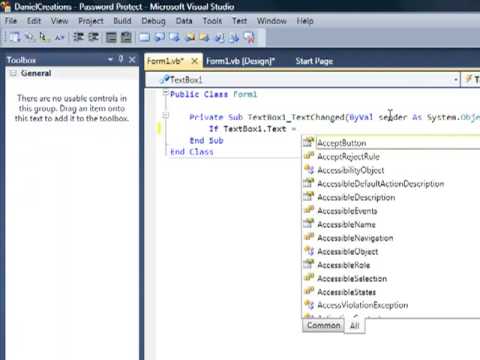Click the Visual Studio title bar icon
Viewport: 480px width, 360px height.
(x=6, y=6)
